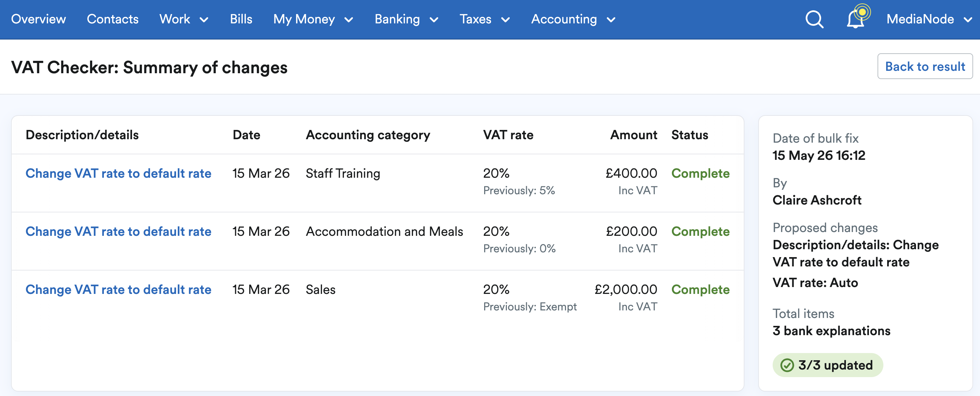Click the bulk fix date 15 May 26 16:12
This screenshot has height=396, width=980.
tap(819, 156)
